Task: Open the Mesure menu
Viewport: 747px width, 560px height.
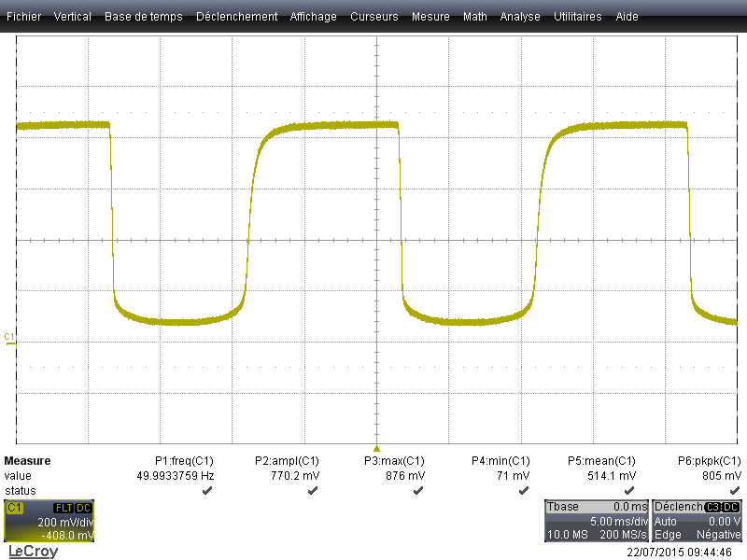Action: 430,17
